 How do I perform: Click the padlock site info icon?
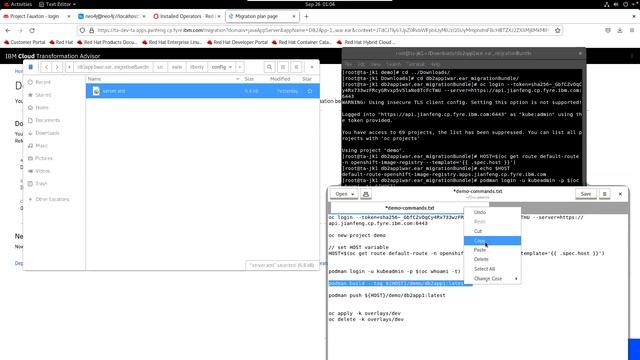coord(91,30)
